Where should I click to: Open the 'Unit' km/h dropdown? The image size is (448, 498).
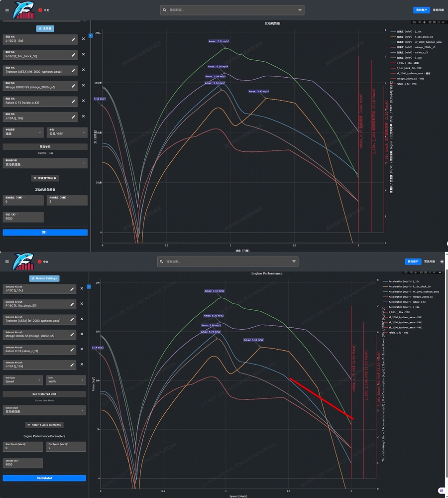point(66,380)
